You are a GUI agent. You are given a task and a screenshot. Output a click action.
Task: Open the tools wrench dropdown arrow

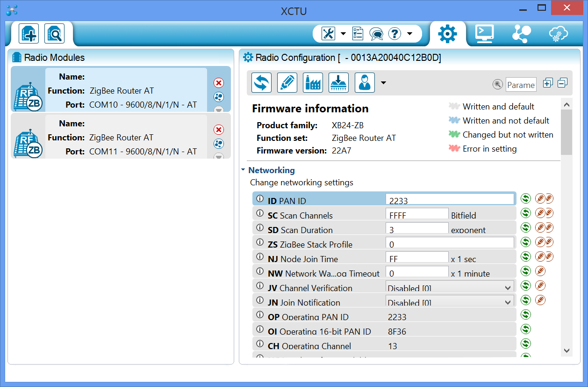point(343,34)
